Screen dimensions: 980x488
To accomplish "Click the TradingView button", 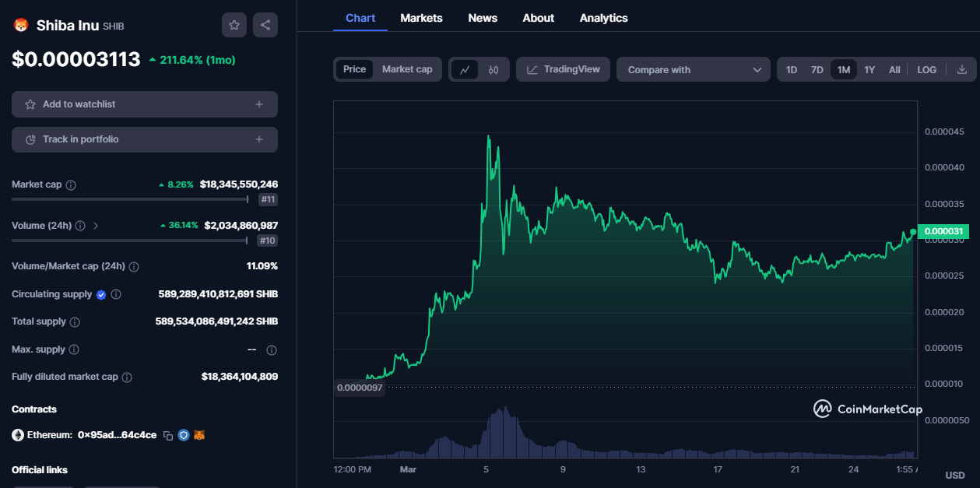I will (564, 69).
